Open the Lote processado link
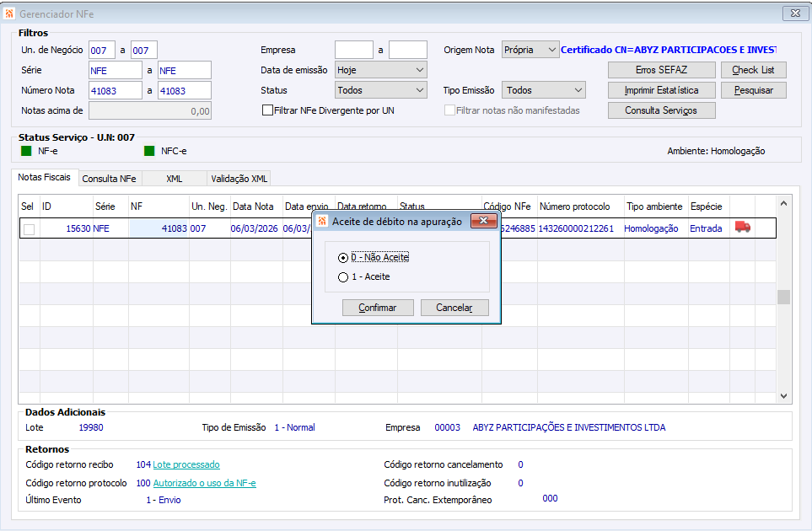The image size is (812, 531). pyautogui.click(x=186, y=464)
